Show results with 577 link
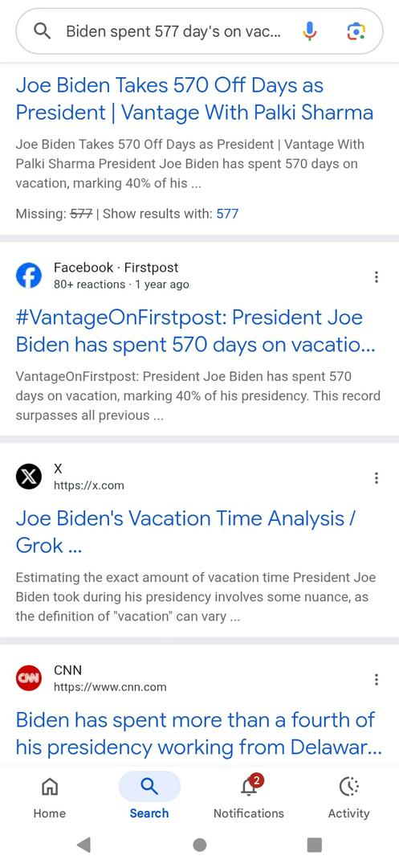The image size is (399, 868). click(x=227, y=214)
